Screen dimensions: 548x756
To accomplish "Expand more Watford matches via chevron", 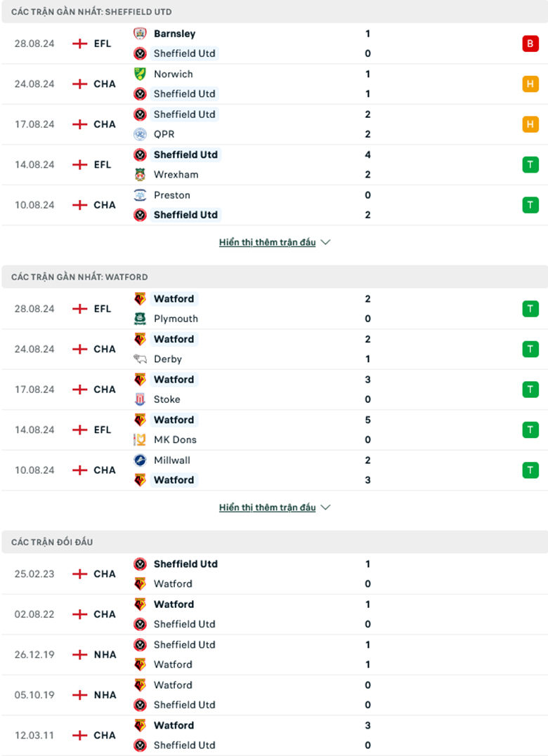I will point(325,508).
